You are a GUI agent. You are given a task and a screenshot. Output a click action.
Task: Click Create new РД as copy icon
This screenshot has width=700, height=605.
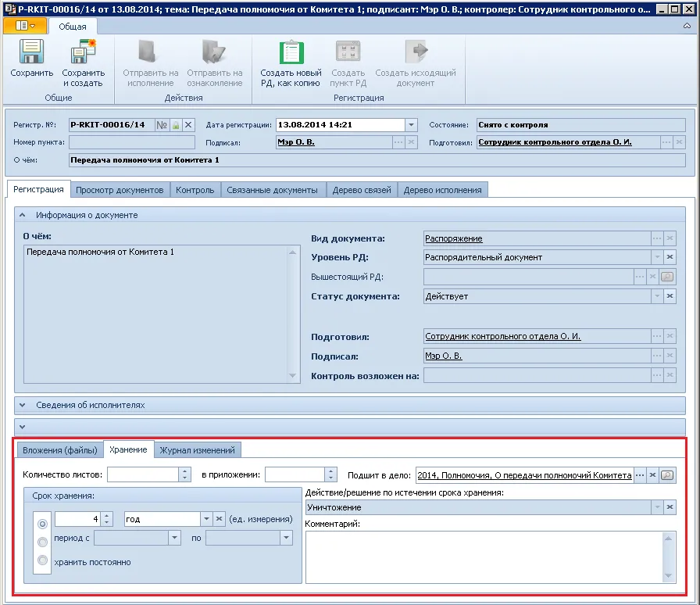click(x=291, y=53)
